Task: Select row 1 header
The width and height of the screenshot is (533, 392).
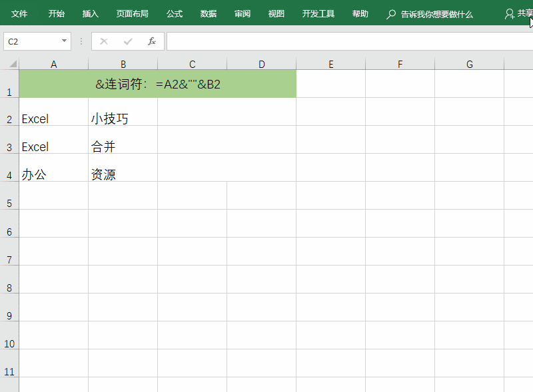Action: 9,84
